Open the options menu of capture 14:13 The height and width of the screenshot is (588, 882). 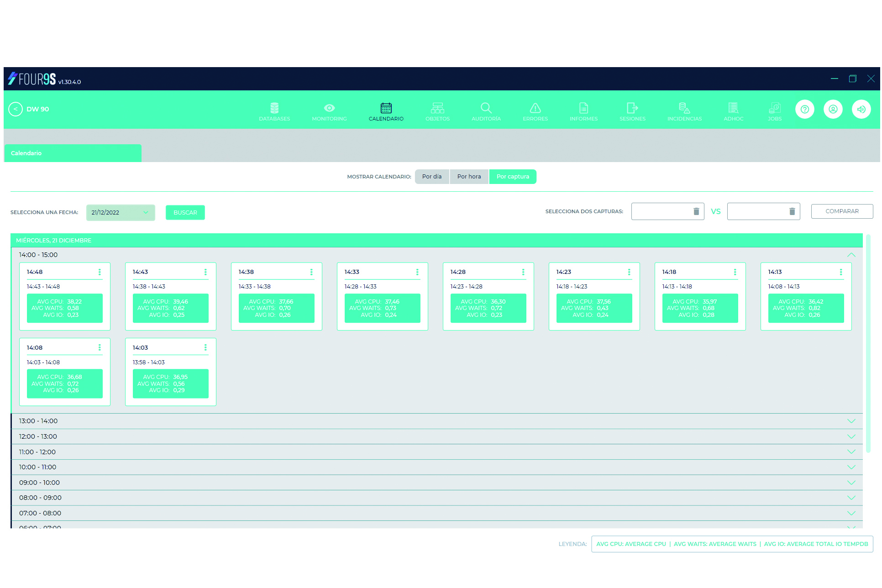841,272
